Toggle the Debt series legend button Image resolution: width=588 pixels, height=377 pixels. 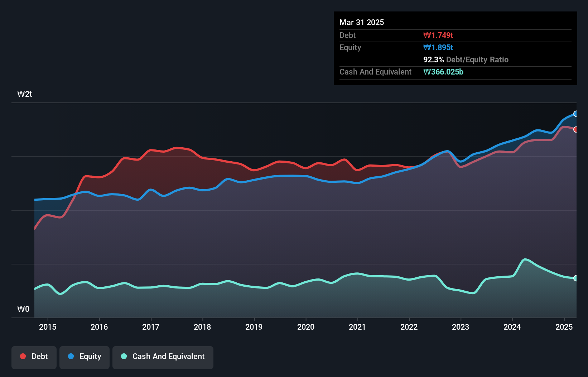[x=34, y=357]
